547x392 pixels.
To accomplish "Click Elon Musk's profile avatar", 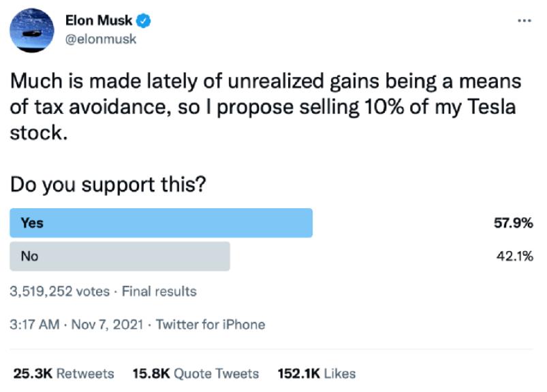I will point(33,31).
